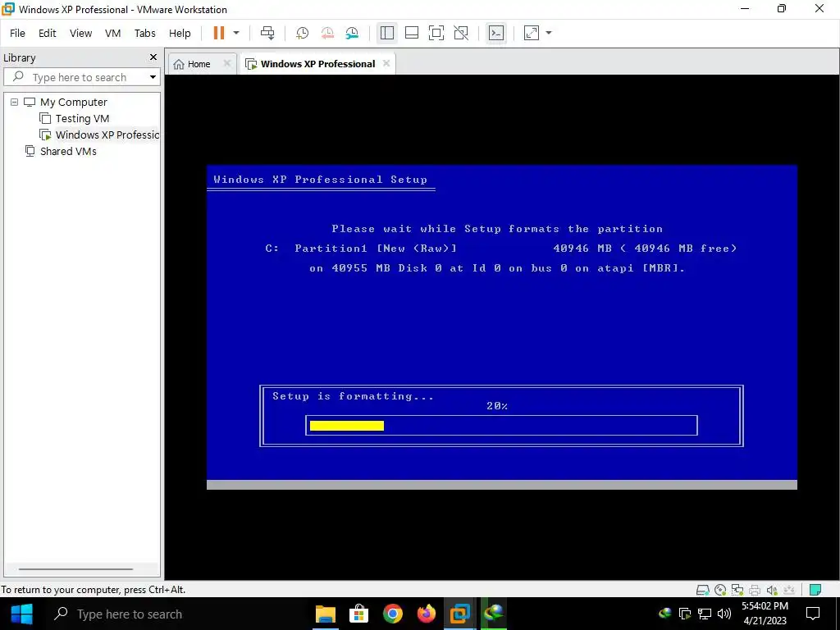Open the View menu

tap(80, 33)
